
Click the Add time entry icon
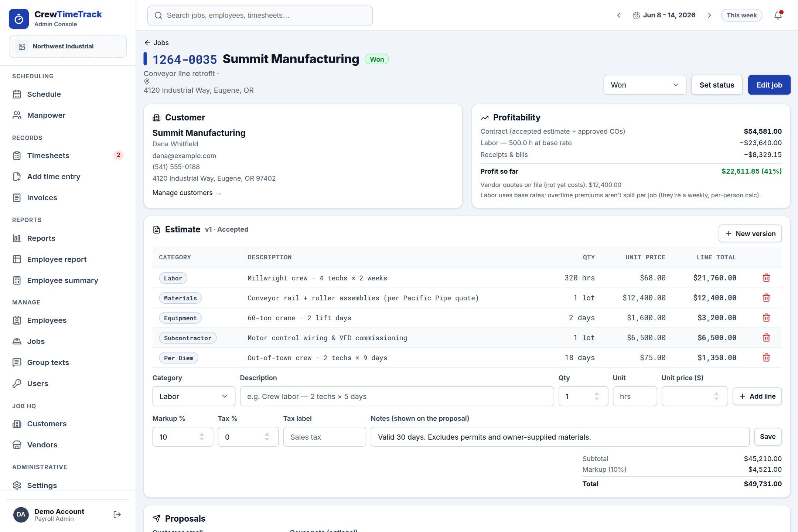click(x=17, y=177)
